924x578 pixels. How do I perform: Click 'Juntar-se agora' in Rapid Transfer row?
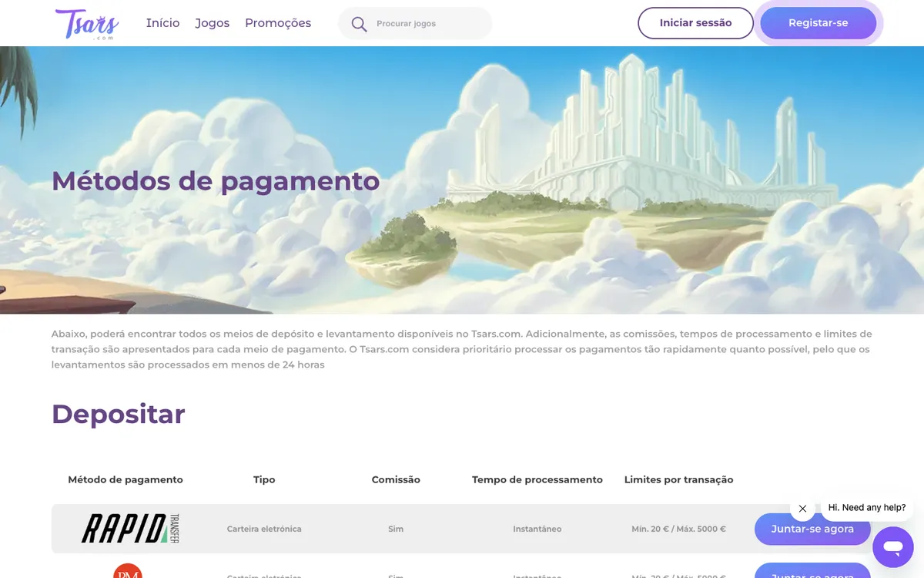click(x=812, y=529)
